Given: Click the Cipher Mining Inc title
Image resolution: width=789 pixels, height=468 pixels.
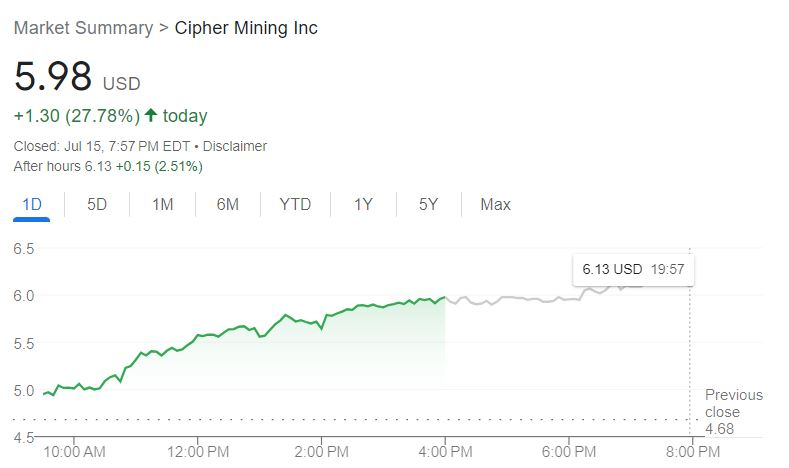Looking at the screenshot, I should 246,28.
